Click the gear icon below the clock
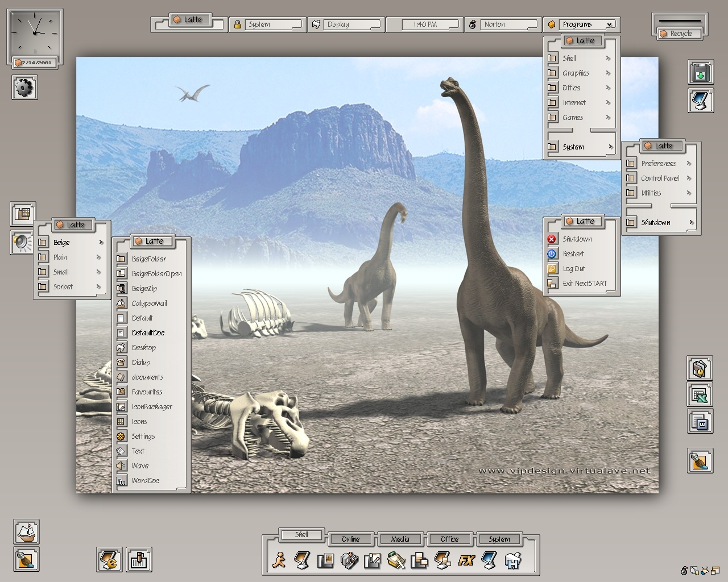Viewport: 728px width, 582px height. coord(24,88)
